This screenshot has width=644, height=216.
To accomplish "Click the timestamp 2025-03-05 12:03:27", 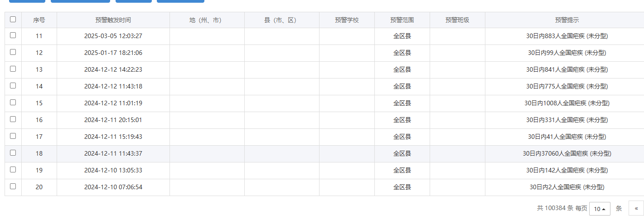I will 113,36.
